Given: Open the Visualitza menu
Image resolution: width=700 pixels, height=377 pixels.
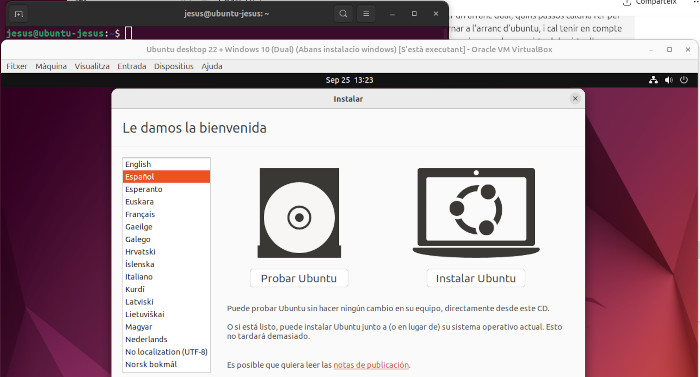Looking at the screenshot, I should (92, 66).
